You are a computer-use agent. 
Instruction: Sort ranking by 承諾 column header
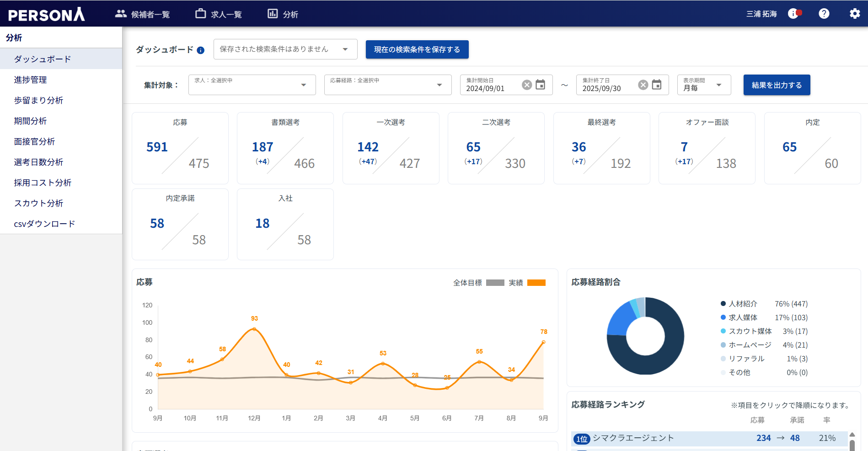point(797,420)
